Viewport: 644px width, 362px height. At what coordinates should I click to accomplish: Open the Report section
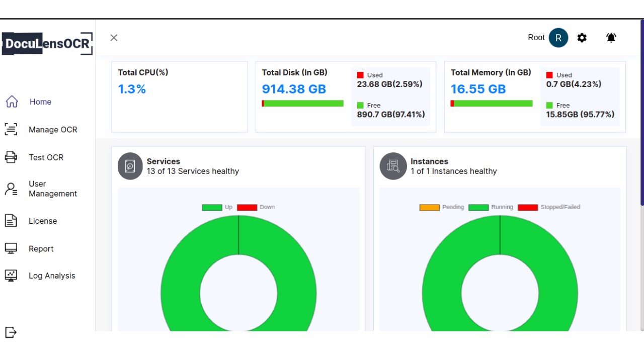[x=41, y=248]
